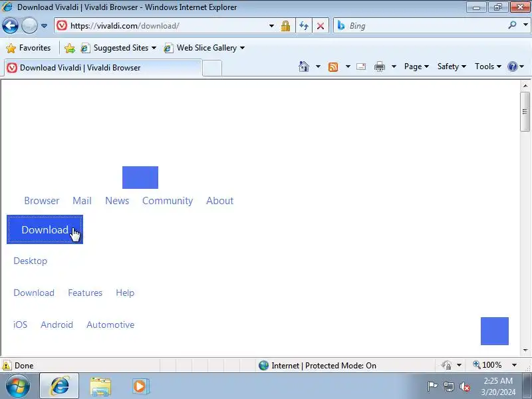Click the muted volume tray icon
The height and width of the screenshot is (399, 532).
pos(465,386)
